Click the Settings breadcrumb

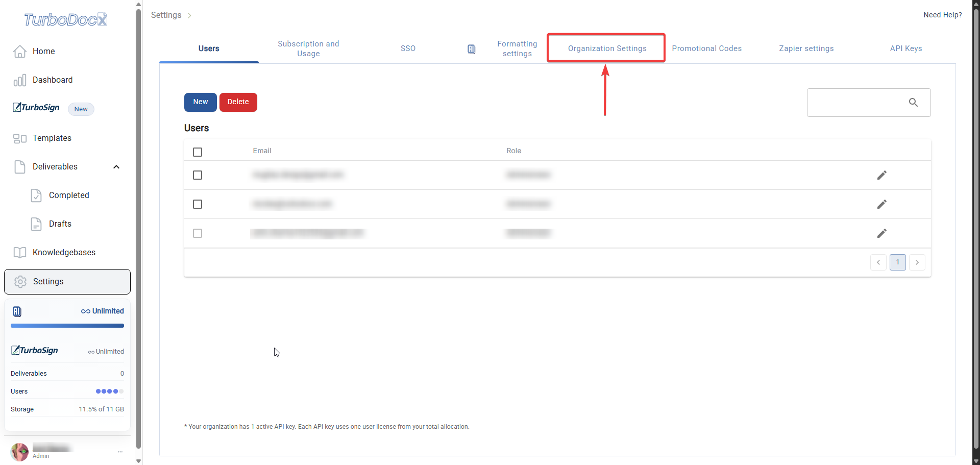[166, 15]
